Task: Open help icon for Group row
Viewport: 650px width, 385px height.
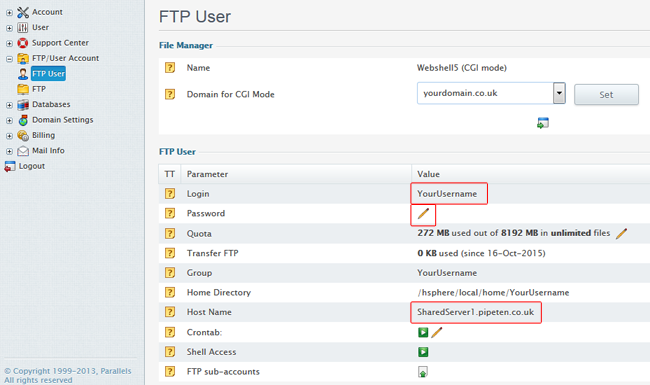Action: click(170, 273)
